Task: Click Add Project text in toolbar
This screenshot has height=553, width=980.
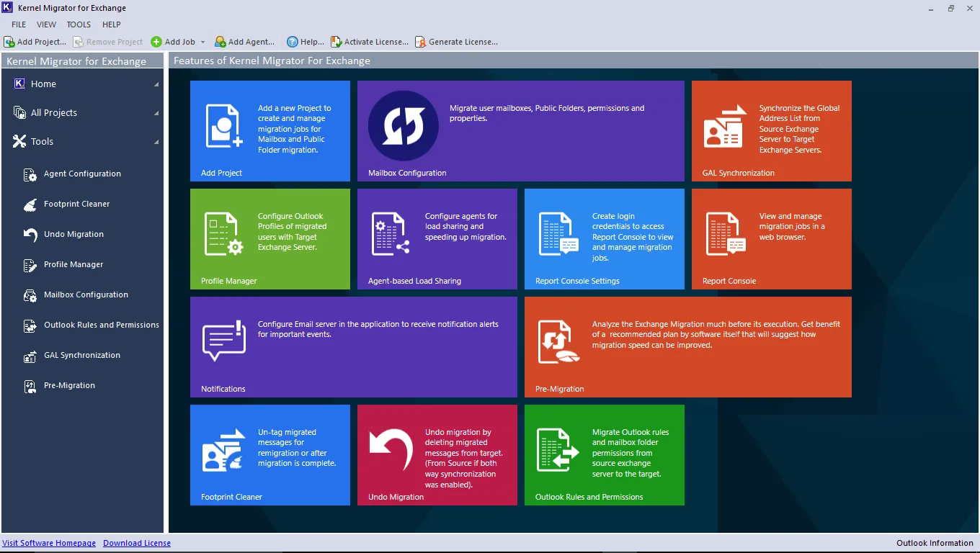Action: (x=42, y=42)
